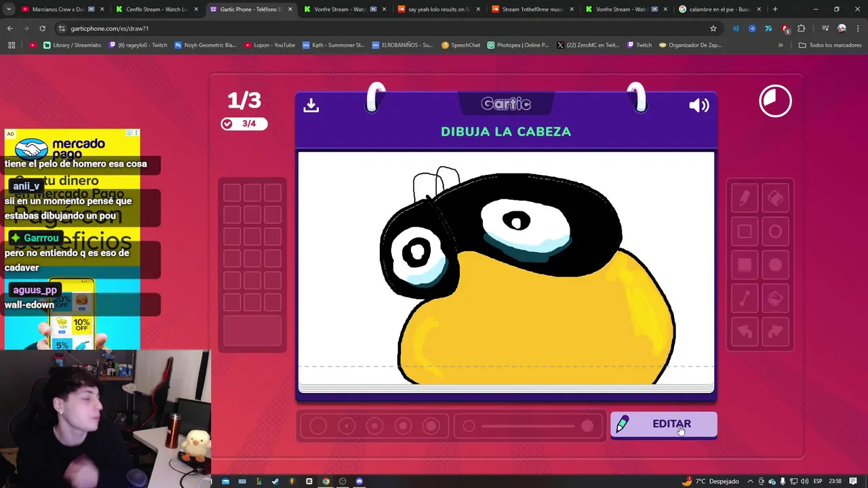Pick the filled circle tool

775,265
